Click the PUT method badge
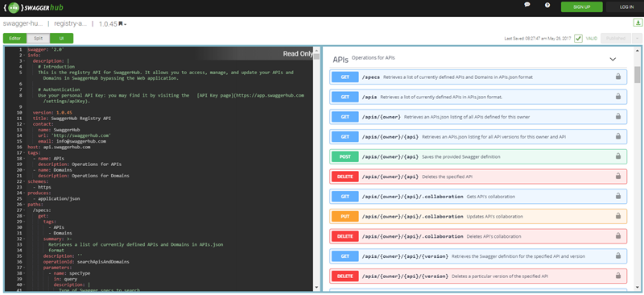 click(x=345, y=216)
